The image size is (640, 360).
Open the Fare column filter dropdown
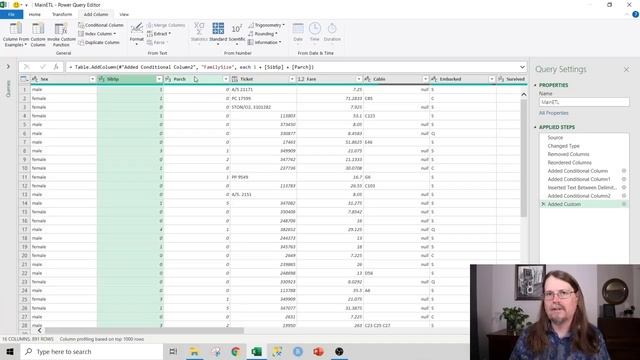tap(358, 79)
